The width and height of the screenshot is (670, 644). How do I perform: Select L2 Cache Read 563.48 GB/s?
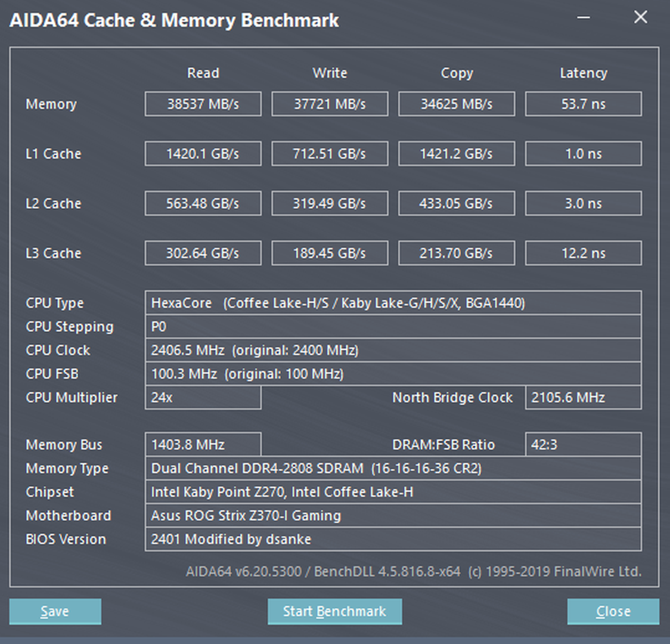click(x=203, y=203)
